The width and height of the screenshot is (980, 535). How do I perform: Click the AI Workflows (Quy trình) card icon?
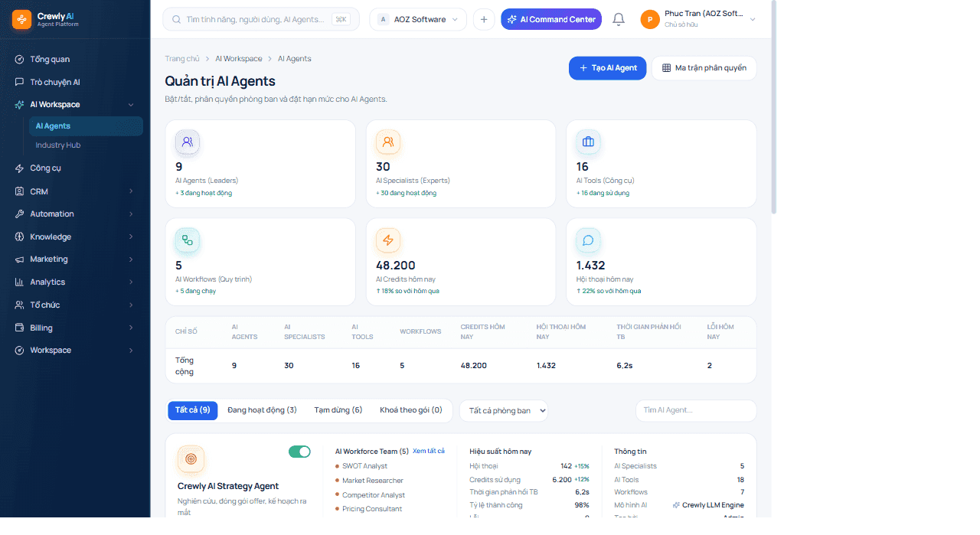[188, 240]
